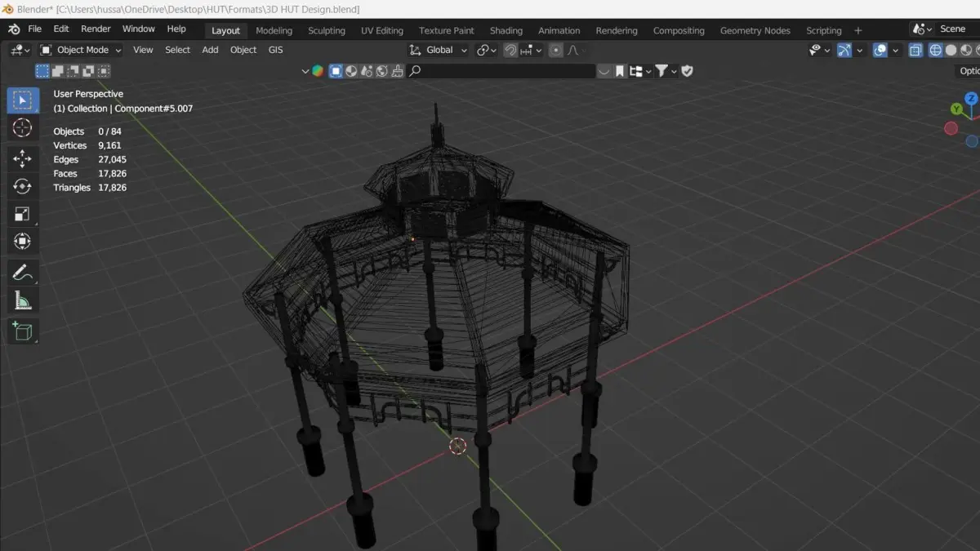This screenshot has width=980, height=551.
Task: Switch to the Modeling workspace tab
Action: click(274, 30)
